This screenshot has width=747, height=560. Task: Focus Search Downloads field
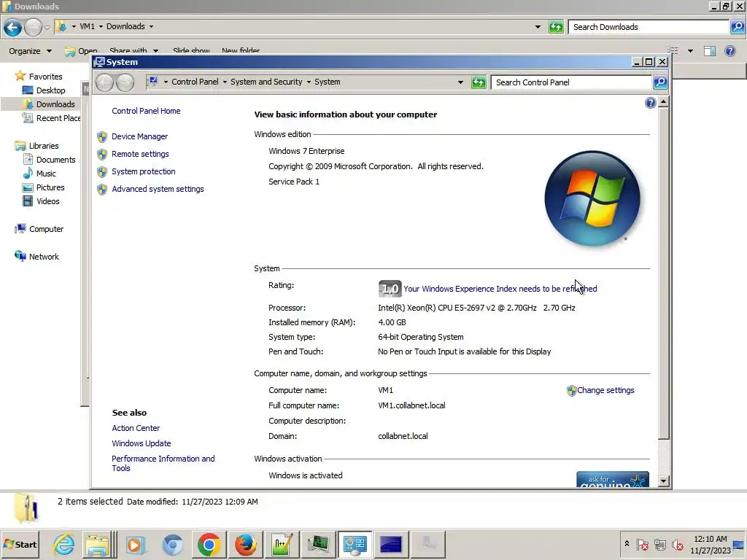coord(649,27)
